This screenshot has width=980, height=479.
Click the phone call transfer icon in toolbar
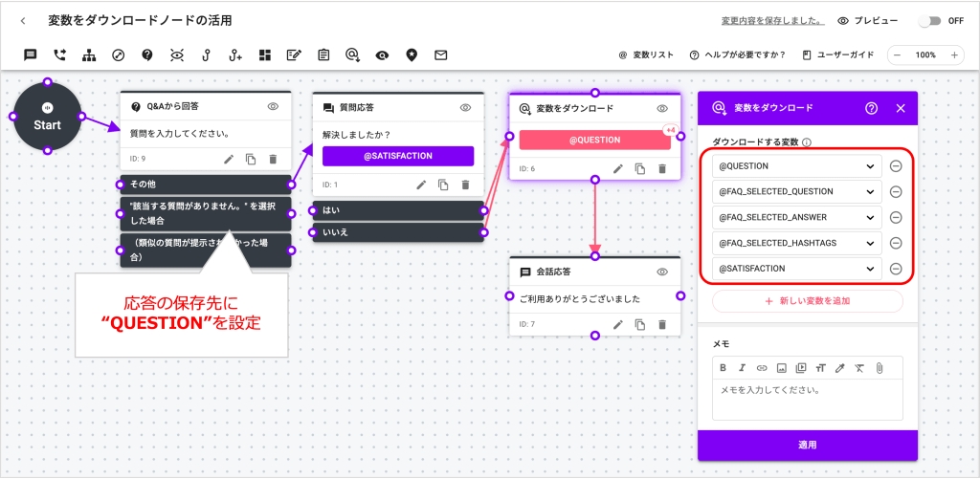tap(60, 55)
